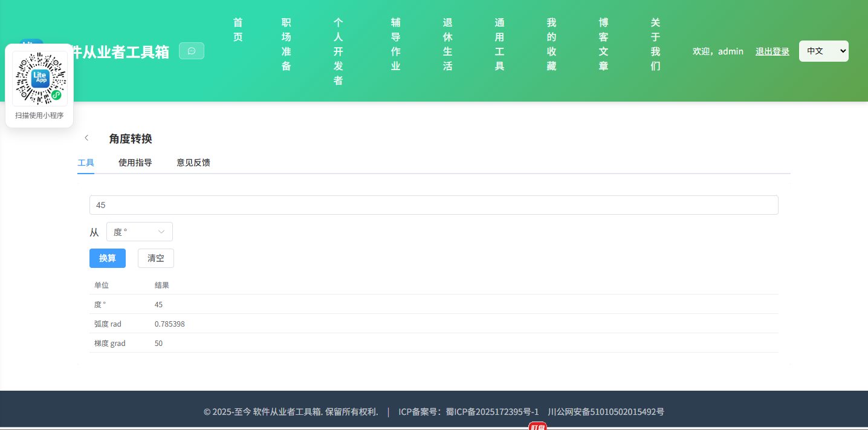868x430 pixels.
Task: Click the 川公网安备51010502015492号 footer link
Action: point(606,412)
